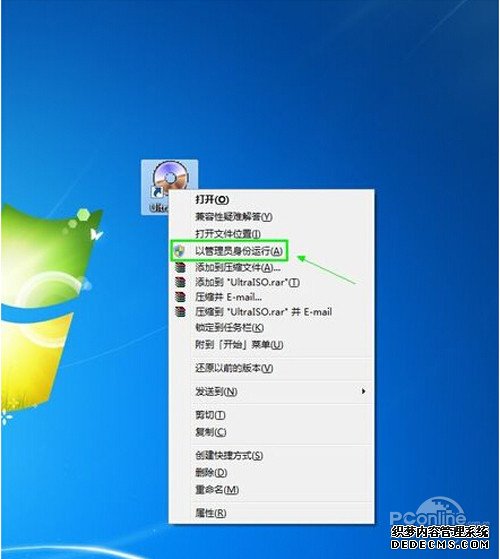Click WinRAR icon next to 添加到 "UltraISO.rar"
This screenshot has height=559, width=500.
pos(180,282)
